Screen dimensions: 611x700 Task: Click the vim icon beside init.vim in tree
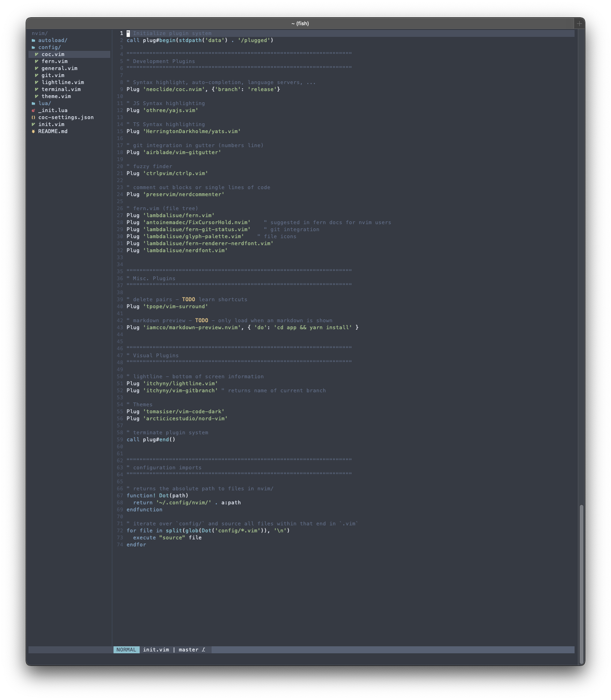tap(33, 124)
